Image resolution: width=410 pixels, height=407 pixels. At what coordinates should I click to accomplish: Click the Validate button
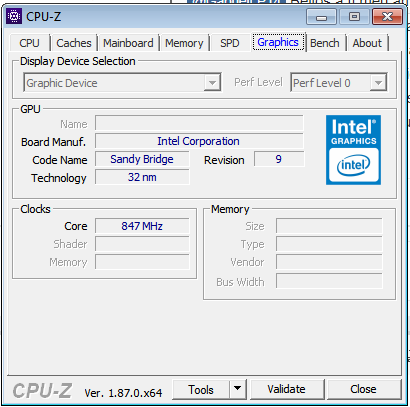(287, 389)
